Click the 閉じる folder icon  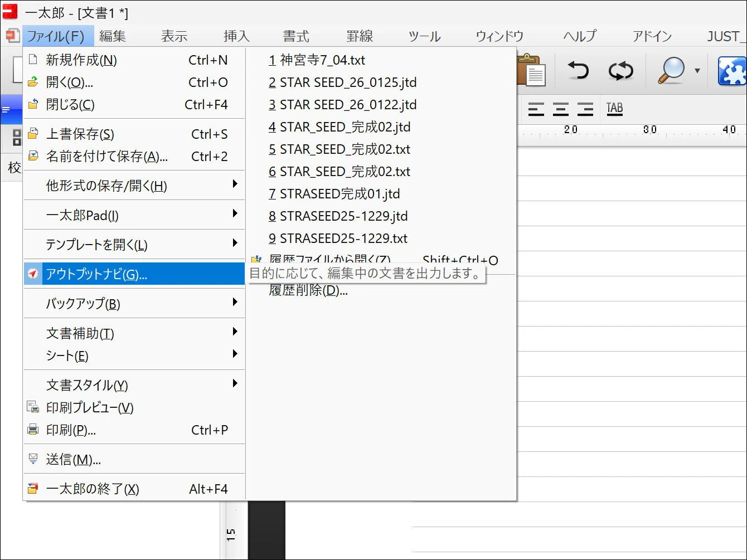(33, 104)
